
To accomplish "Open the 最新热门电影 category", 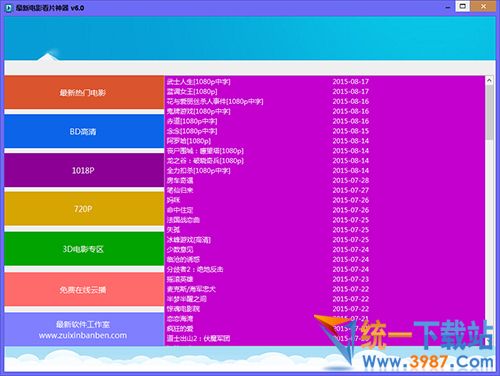I will point(84,92).
